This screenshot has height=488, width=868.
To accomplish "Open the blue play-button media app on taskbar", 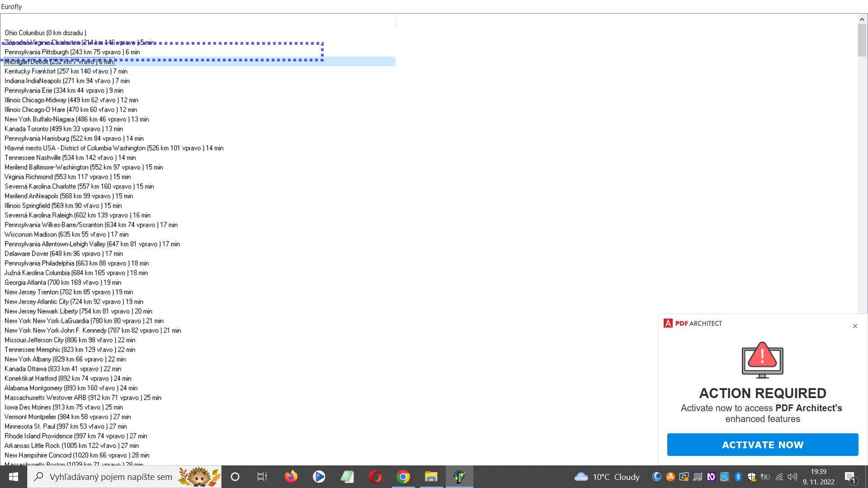I will [x=319, y=477].
